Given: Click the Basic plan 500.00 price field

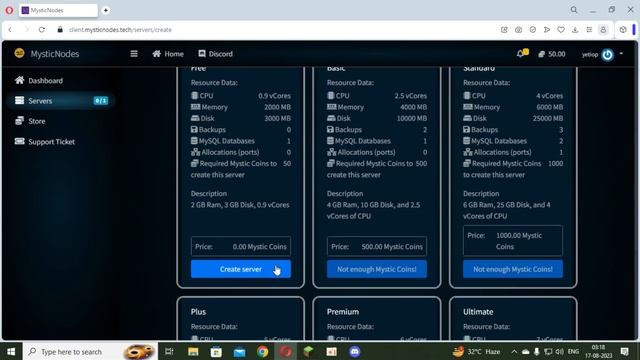Looking at the screenshot, I should click(377, 247).
